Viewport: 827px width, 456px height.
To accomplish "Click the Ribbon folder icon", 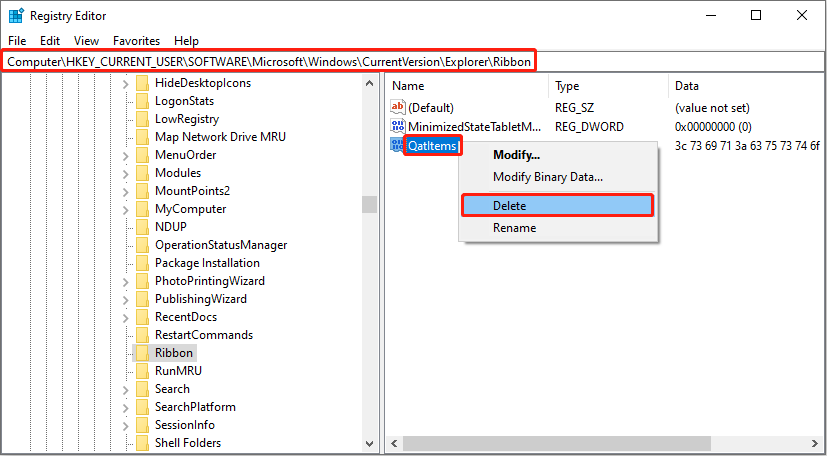I will click(x=142, y=353).
